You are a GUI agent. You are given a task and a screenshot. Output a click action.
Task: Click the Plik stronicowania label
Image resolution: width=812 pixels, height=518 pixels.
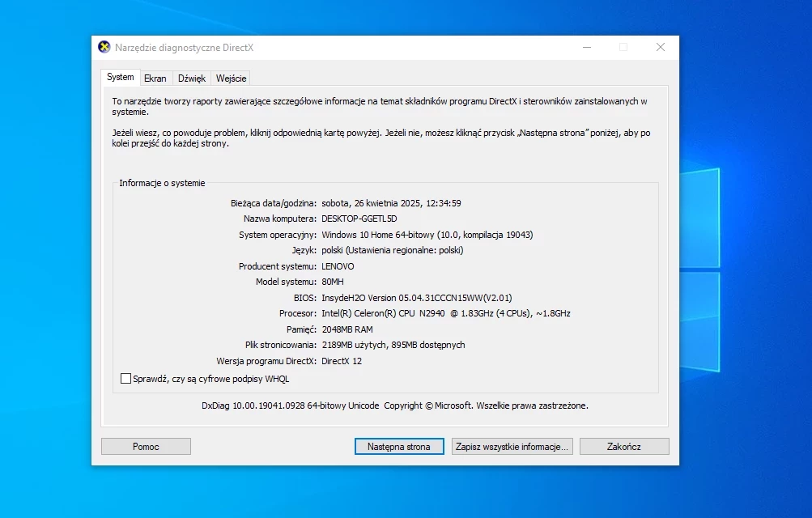(x=281, y=345)
